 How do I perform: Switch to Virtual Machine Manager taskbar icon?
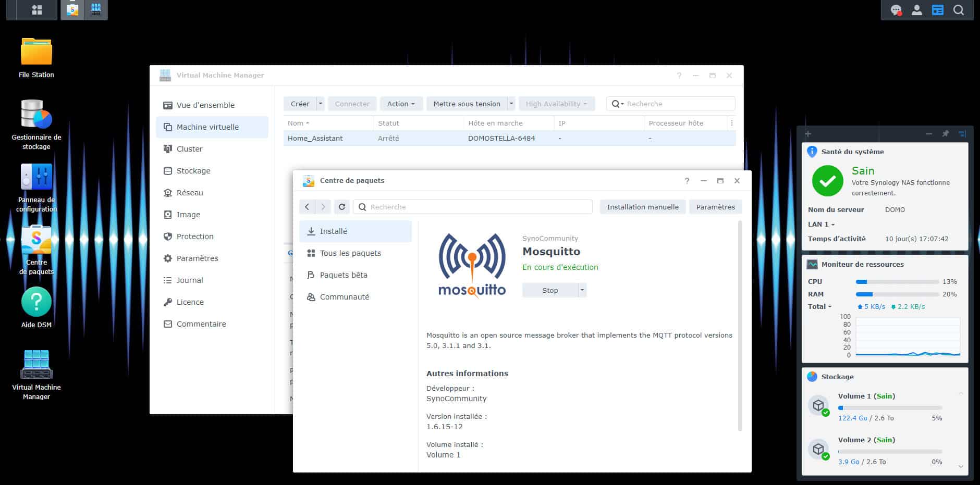click(96, 10)
